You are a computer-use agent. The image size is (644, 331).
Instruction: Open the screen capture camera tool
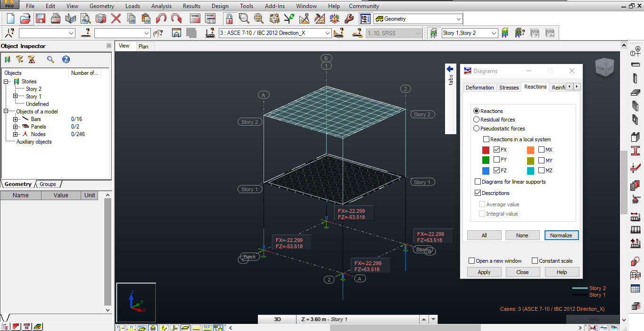pos(100,18)
